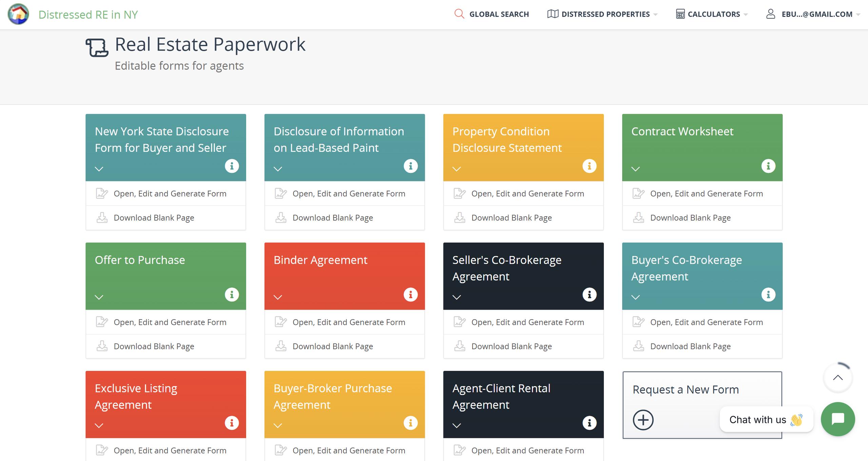Expand Buyer's Co-Brokerage Agreement chevron
868x461 pixels.
pos(635,297)
